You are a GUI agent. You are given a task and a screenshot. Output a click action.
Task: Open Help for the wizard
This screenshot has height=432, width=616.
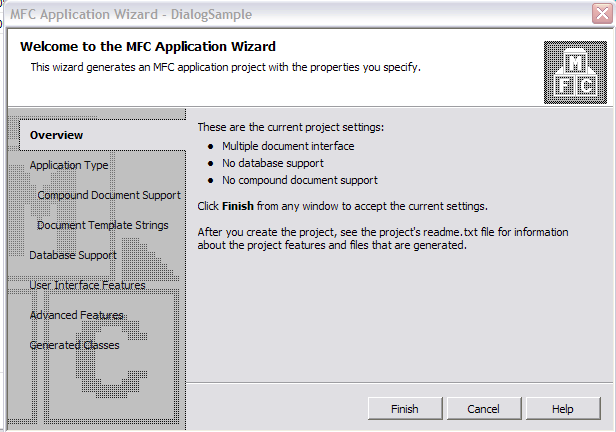point(563,409)
